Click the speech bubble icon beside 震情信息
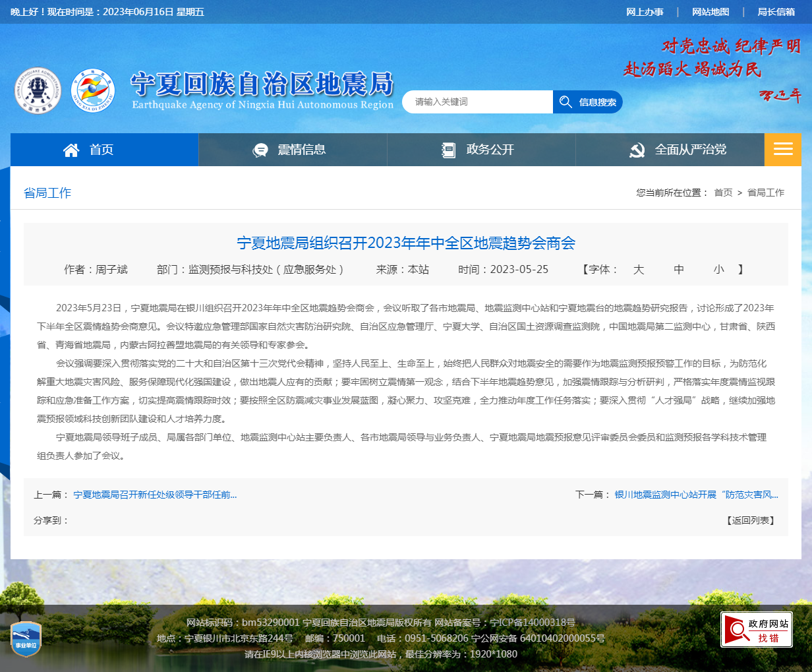812x672 pixels. [x=261, y=150]
